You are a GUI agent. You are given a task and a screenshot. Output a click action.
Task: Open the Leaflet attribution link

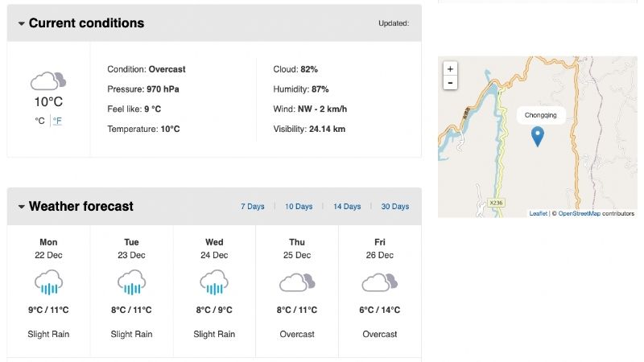tap(538, 213)
